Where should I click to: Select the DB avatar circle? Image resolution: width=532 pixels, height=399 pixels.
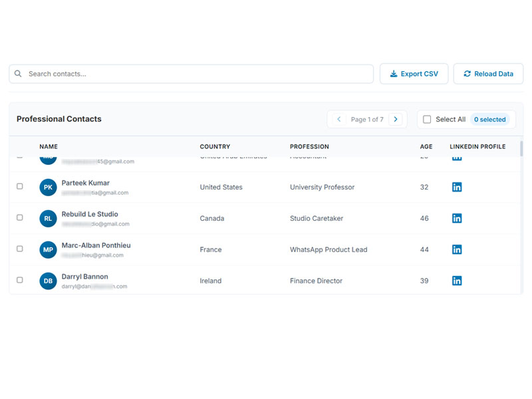tap(47, 281)
